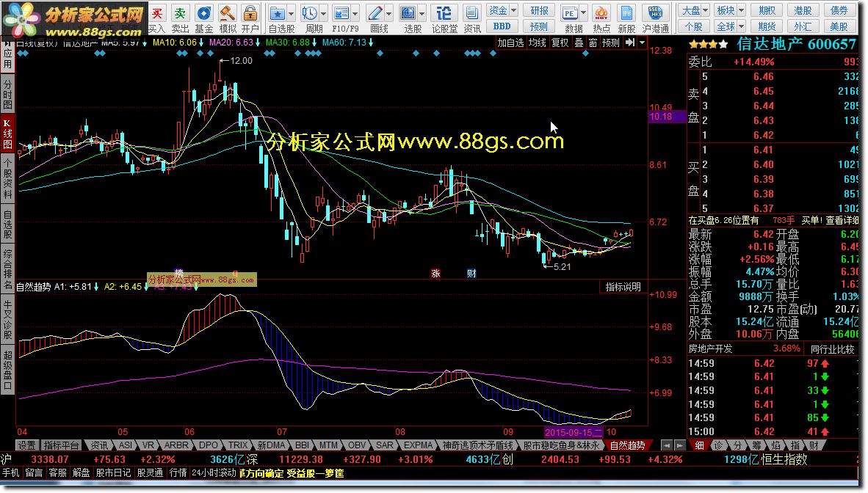
Task: Click the PE 数据 data icon
Action: click(x=569, y=13)
